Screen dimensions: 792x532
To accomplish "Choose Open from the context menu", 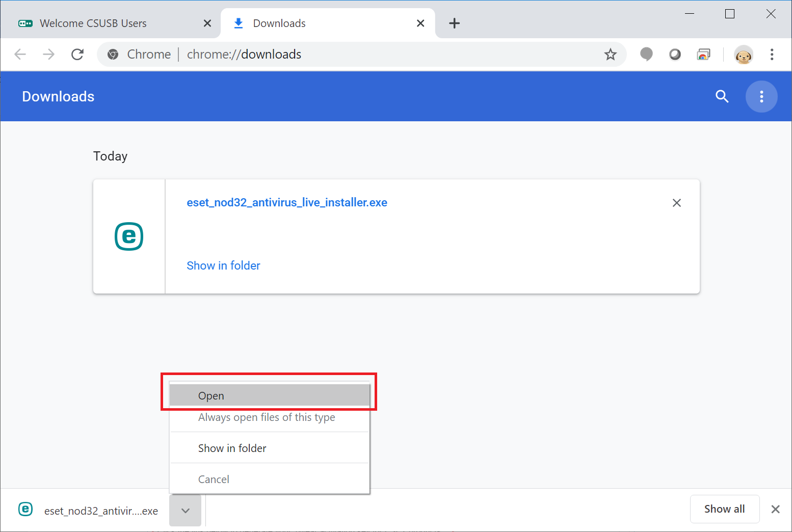I will [x=270, y=395].
